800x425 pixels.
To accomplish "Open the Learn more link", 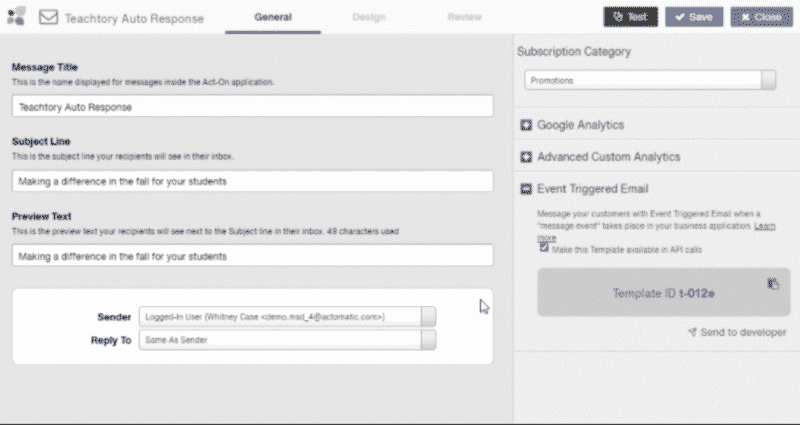I will (765, 227).
